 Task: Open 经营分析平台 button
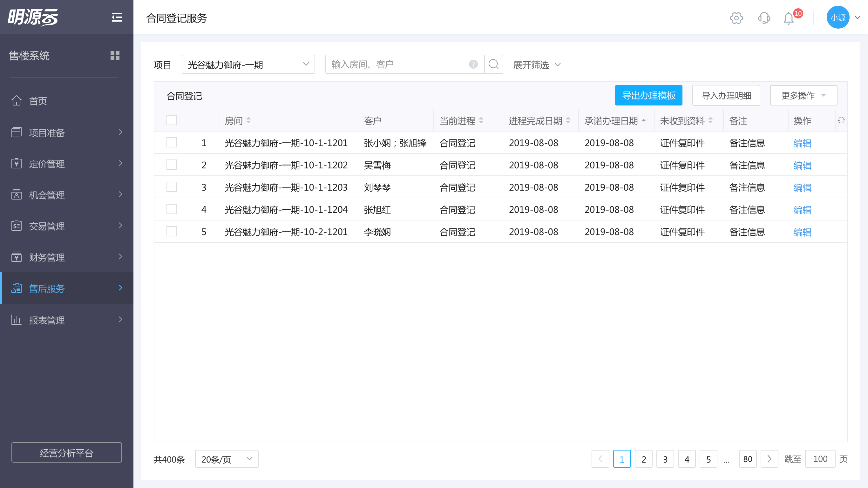point(67,452)
